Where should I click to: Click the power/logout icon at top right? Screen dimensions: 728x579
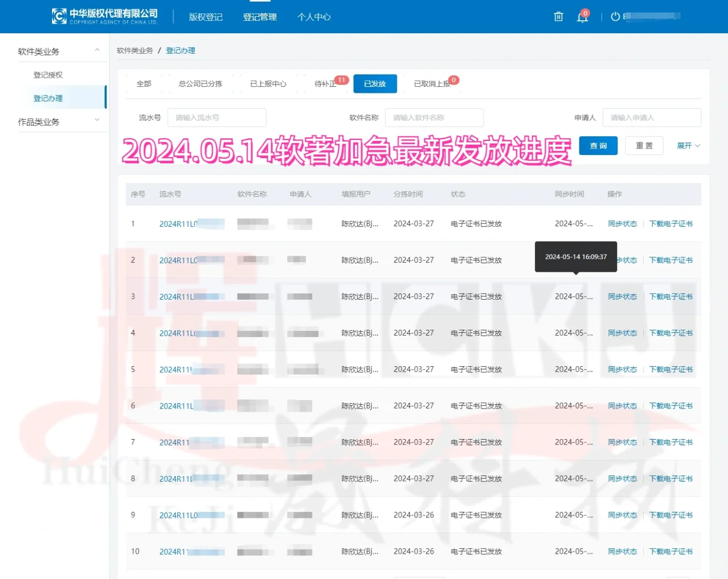[614, 17]
